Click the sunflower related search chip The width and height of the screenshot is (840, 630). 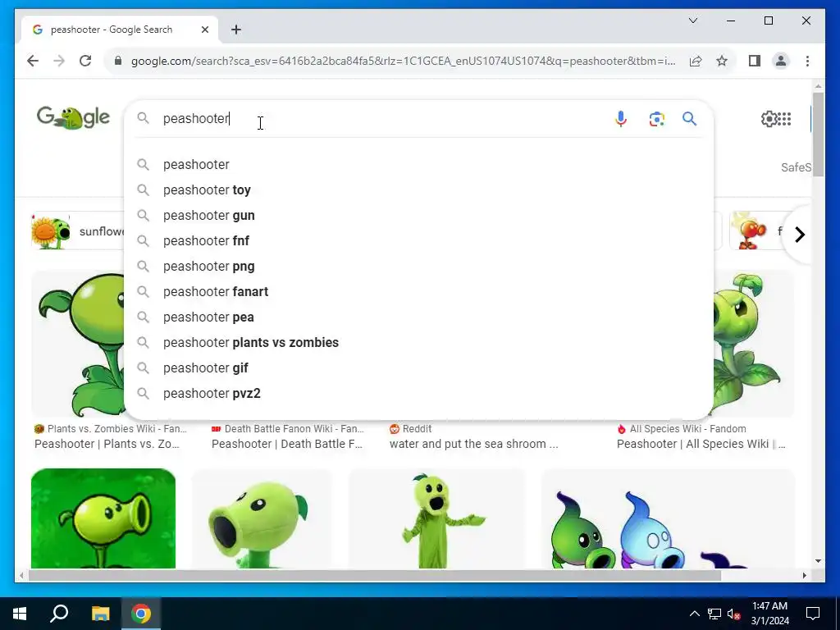click(78, 231)
